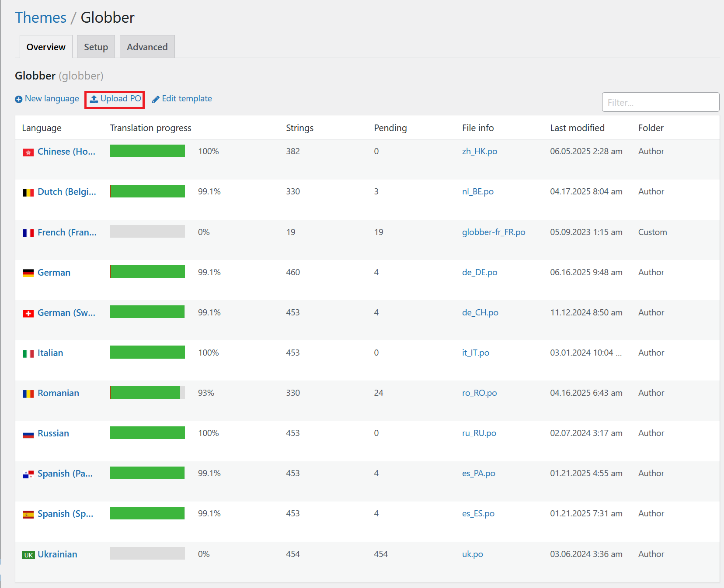Open Italian language link

[50, 353]
